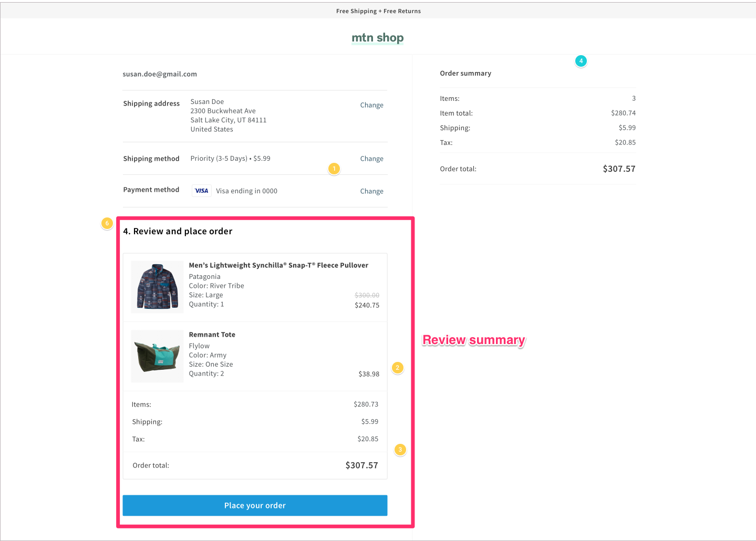The height and width of the screenshot is (541, 756).
Task: Click the strikethrough $300.00 original price
Action: pos(366,295)
